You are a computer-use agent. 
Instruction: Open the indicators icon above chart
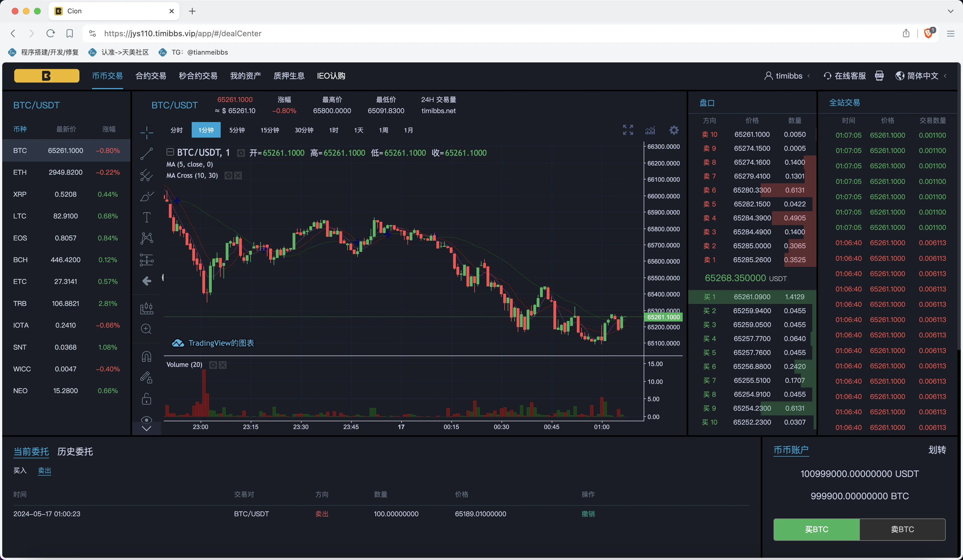pyautogui.click(x=650, y=130)
